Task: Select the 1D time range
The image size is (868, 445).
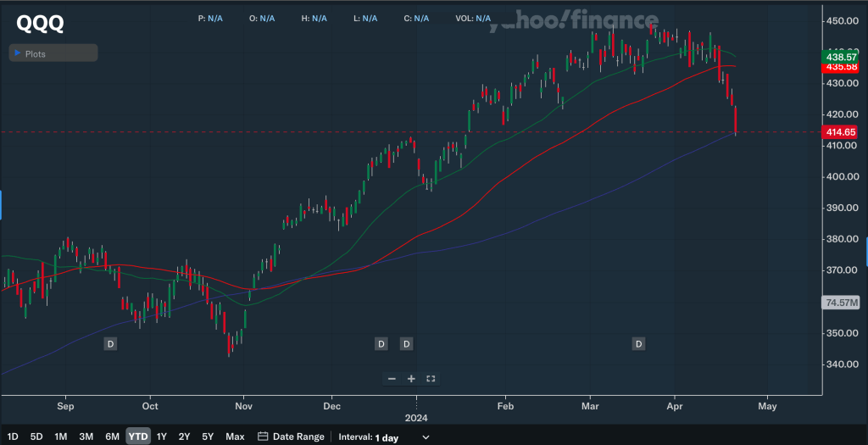Action: (x=13, y=437)
